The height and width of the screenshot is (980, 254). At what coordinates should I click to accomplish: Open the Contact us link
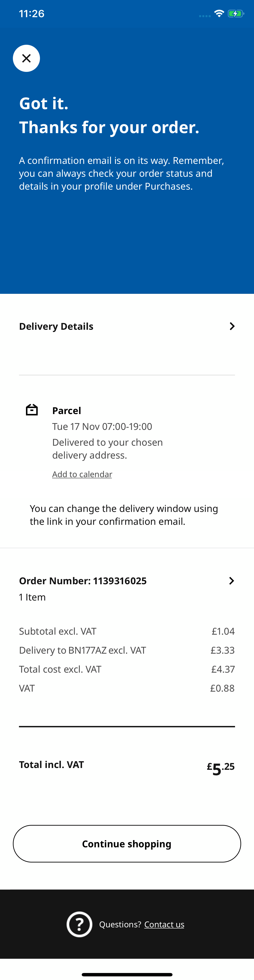point(164,924)
